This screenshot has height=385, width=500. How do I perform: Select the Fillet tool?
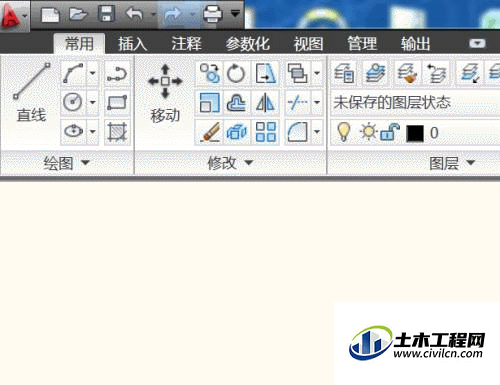pyautogui.click(x=298, y=132)
